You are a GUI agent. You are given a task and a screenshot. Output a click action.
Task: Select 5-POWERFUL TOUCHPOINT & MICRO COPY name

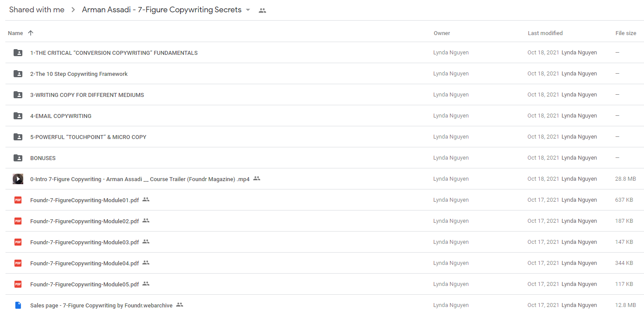(x=88, y=137)
